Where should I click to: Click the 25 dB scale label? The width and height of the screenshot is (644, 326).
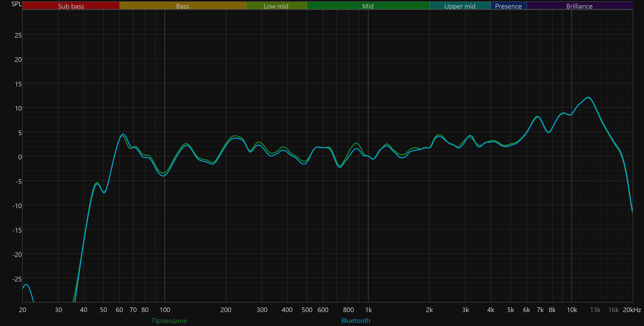(18, 35)
